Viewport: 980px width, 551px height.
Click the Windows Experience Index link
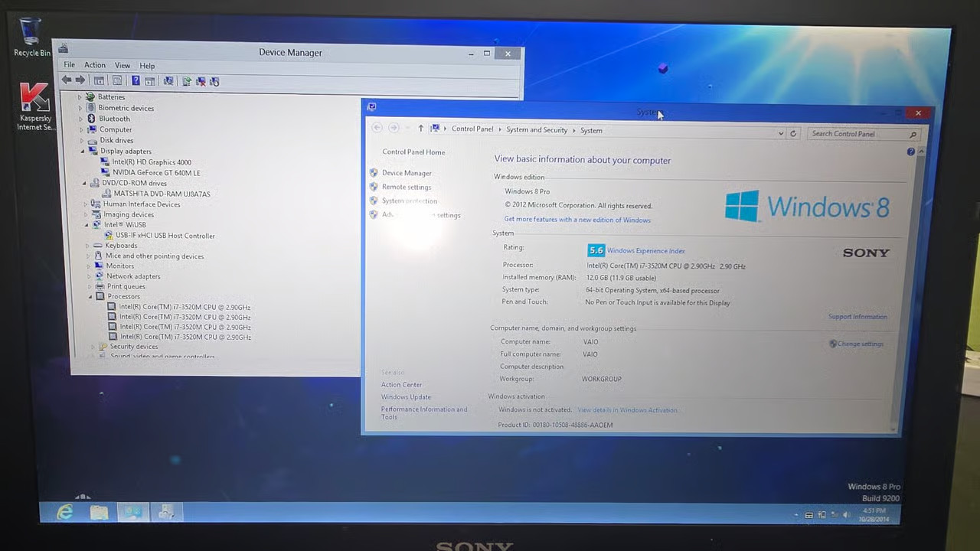click(x=645, y=251)
